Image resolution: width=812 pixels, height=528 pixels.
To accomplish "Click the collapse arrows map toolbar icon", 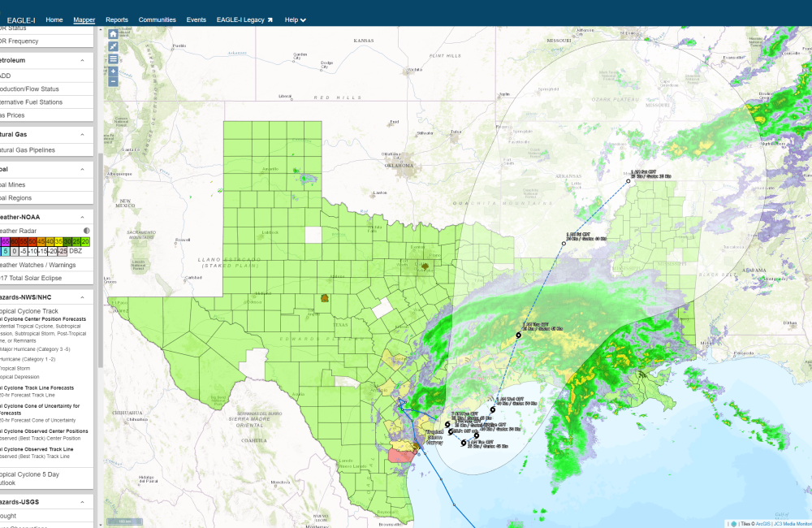I will click(113, 46).
